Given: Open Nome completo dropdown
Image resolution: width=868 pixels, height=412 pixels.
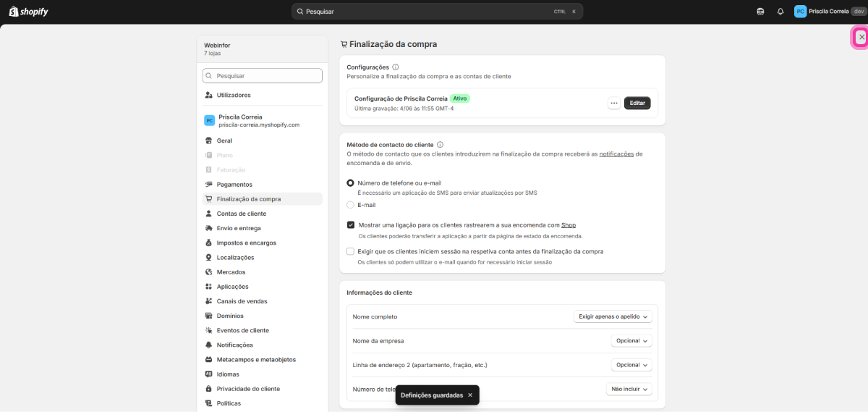Looking at the screenshot, I should pos(613,316).
